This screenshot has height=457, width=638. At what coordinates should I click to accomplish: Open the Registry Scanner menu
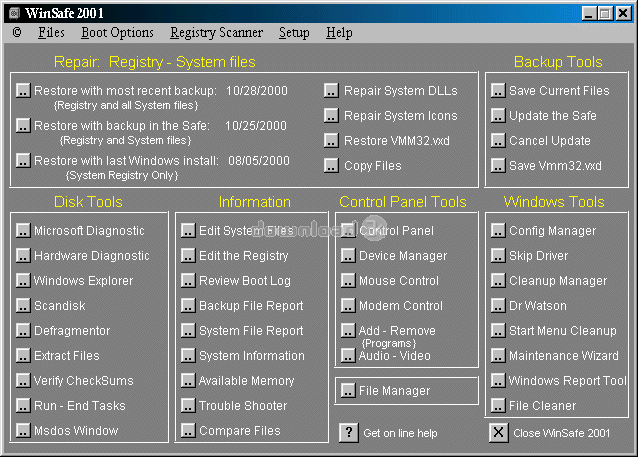(x=216, y=33)
